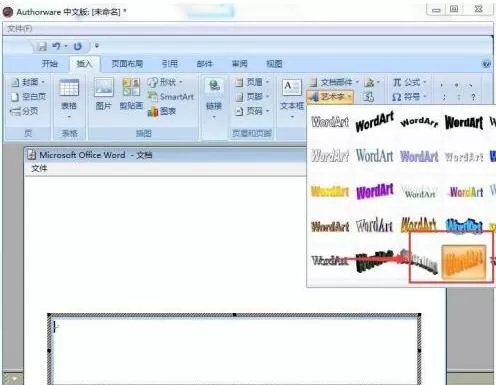Open the 页码 page number dropdown
This screenshot has width=496, height=385.
pos(252,111)
